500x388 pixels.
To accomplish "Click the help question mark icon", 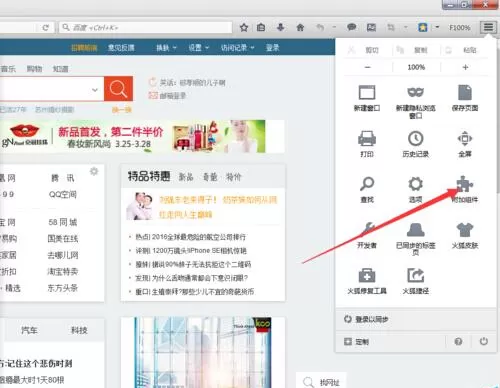I will pos(458,341).
